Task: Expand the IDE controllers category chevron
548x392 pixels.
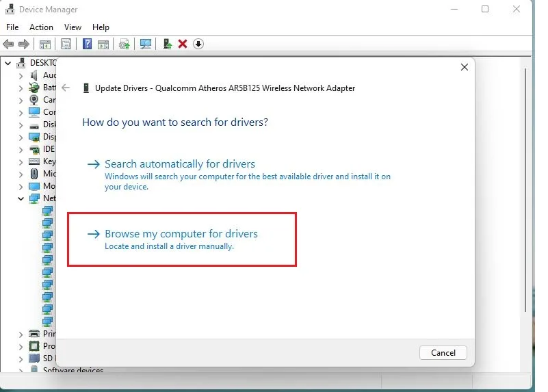Action: [x=21, y=150]
